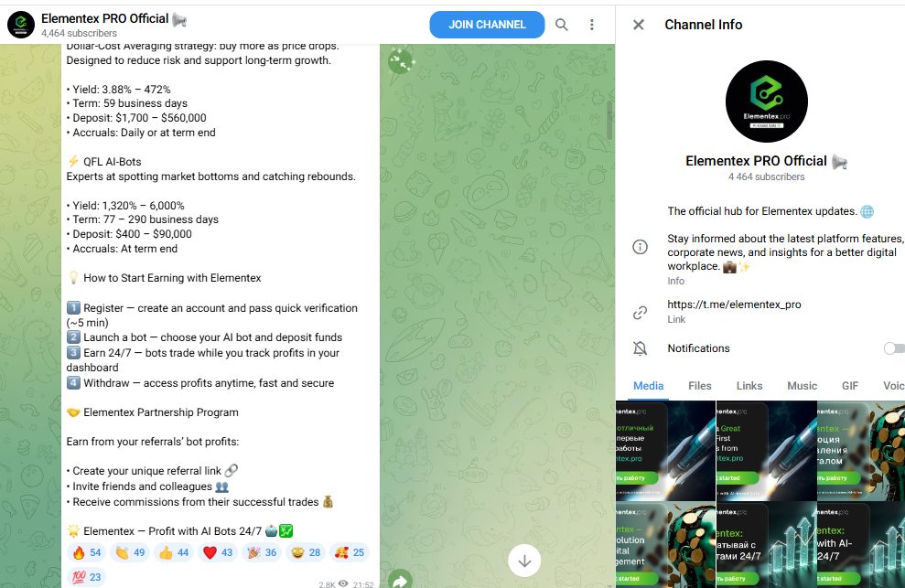Screen dimensions: 905x588
Task: Click the JOIN CHANNEL button
Action: (487, 25)
